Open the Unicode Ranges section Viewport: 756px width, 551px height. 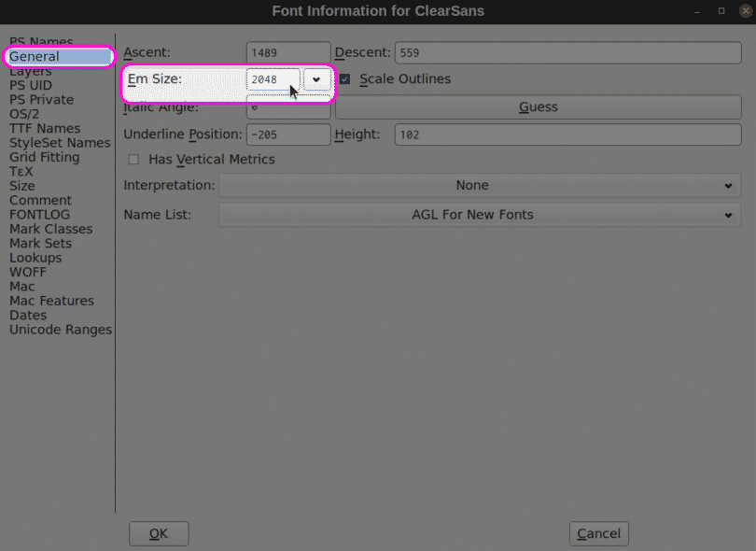pos(61,330)
